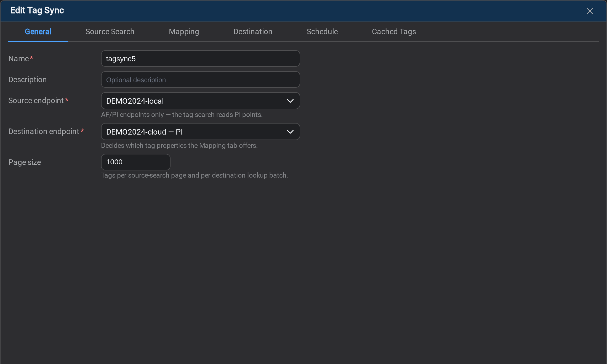Select the General tab
The width and height of the screenshot is (607, 364).
[x=38, y=32]
